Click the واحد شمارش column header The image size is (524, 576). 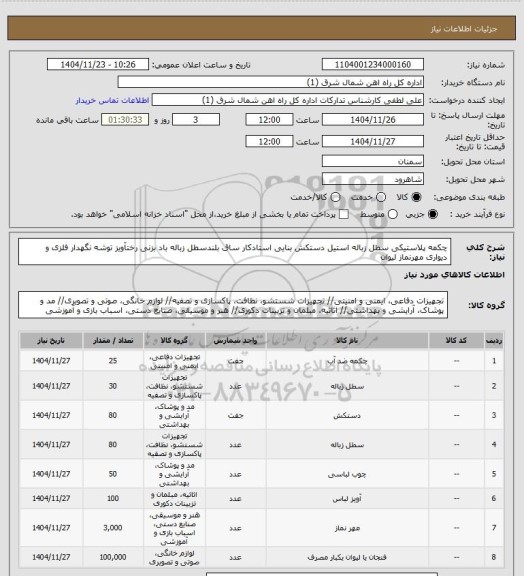point(236,341)
